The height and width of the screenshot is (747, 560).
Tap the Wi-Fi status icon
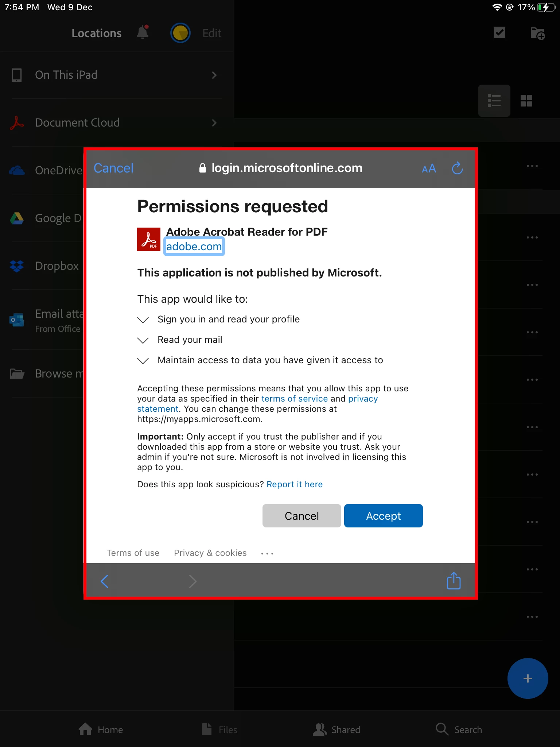pos(497,7)
